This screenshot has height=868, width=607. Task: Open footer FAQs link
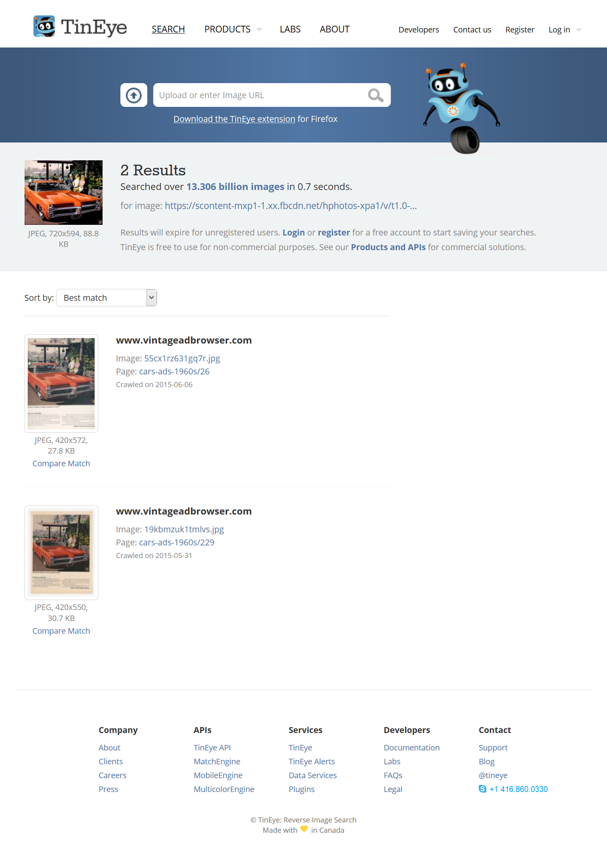393,775
